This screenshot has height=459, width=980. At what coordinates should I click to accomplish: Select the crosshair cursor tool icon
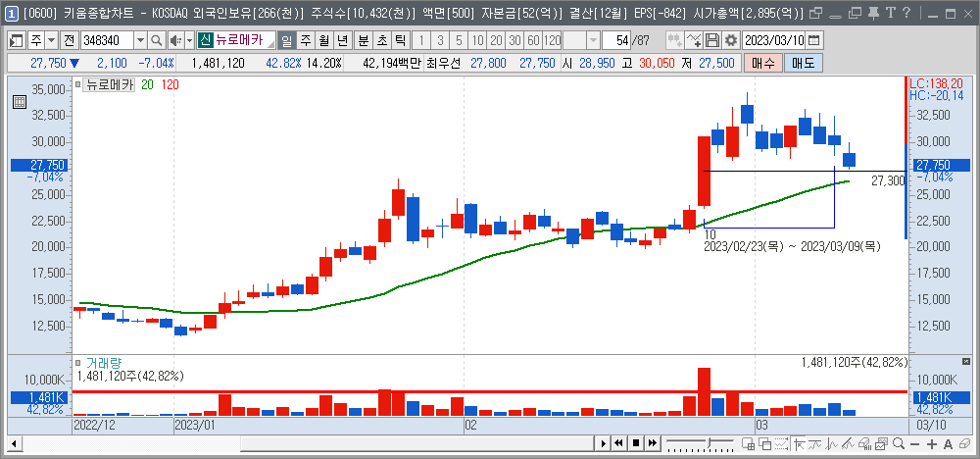click(x=799, y=443)
